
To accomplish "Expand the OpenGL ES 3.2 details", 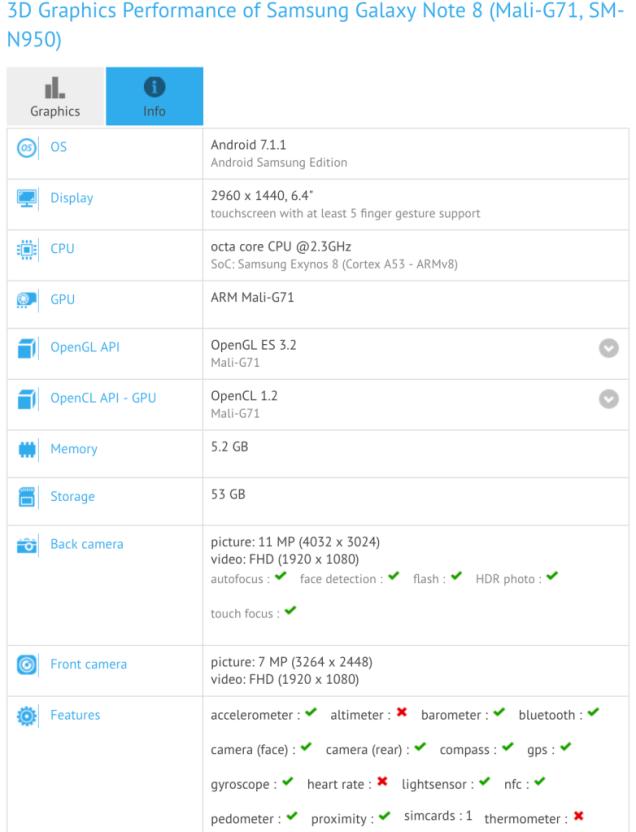I will point(607,349).
